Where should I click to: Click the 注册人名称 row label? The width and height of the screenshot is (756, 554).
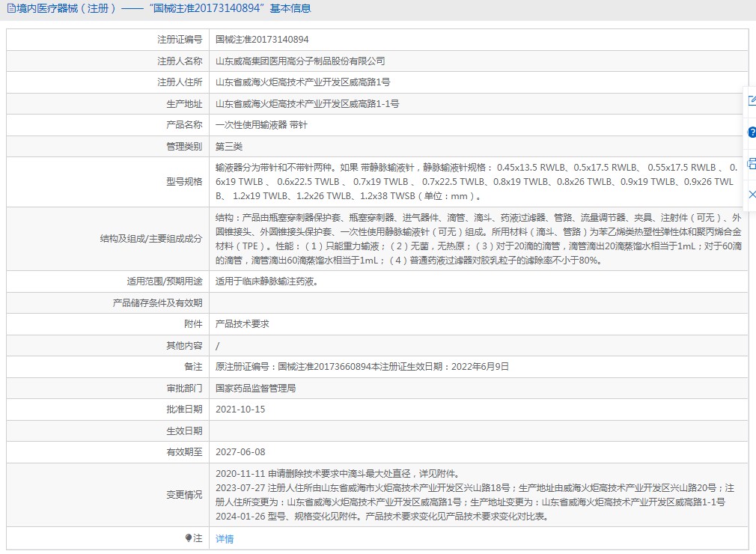point(180,61)
